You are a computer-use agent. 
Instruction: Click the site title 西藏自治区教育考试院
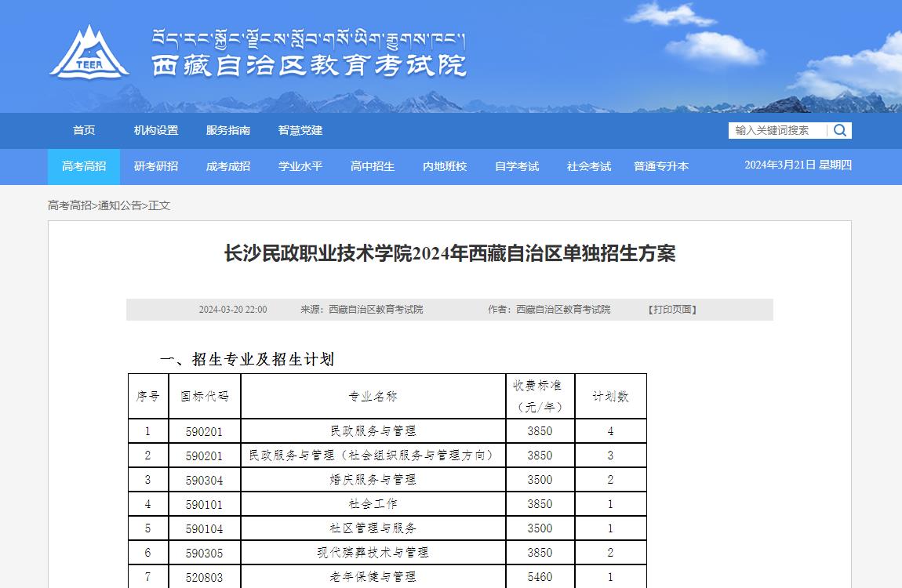pyautogui.click(x=309, y=66)
